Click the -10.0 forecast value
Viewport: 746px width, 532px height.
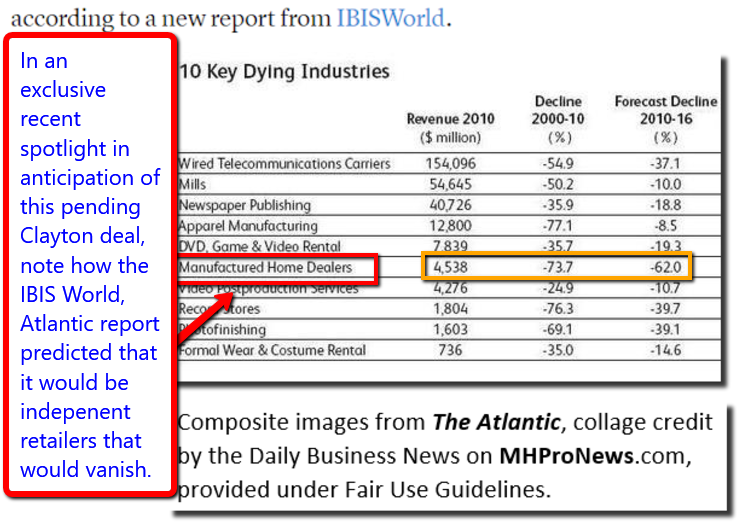666,185
